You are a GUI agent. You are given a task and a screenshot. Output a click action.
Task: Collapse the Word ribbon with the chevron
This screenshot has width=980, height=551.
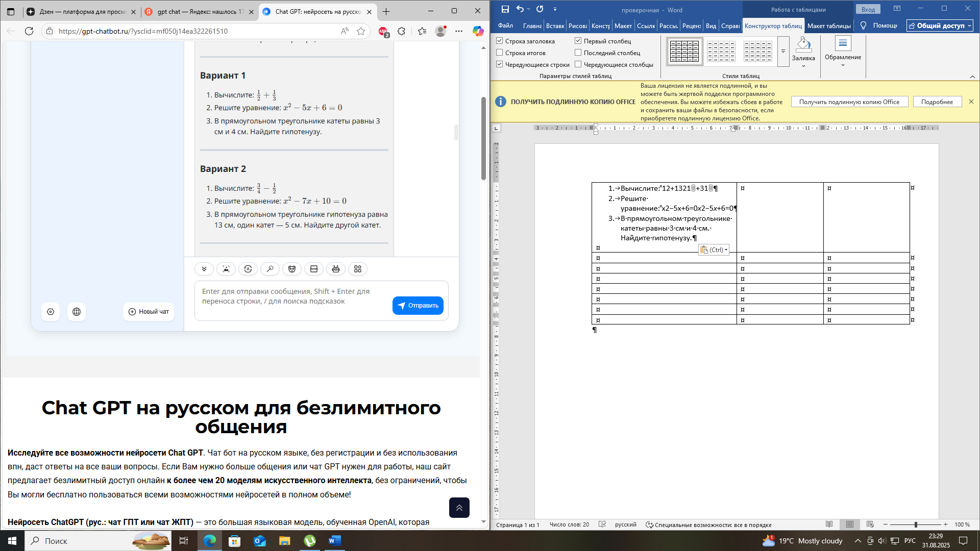point(972,77)
